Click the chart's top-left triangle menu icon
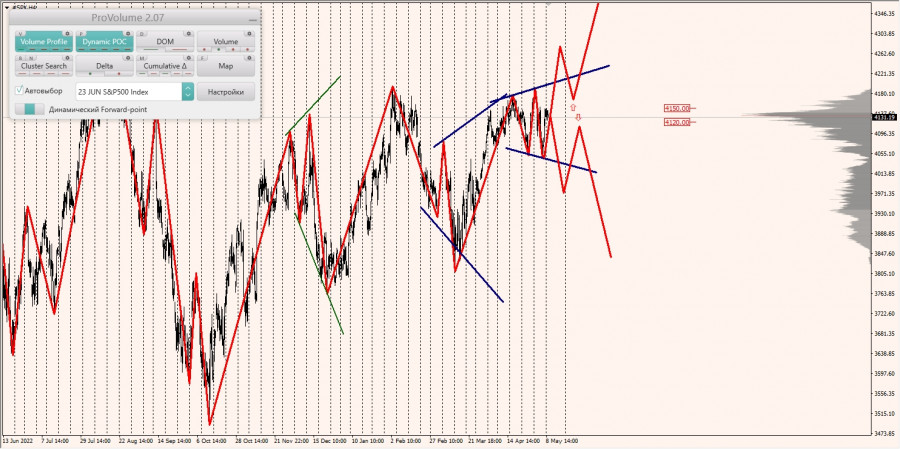The image size is (900, 449). pos(7,7)
